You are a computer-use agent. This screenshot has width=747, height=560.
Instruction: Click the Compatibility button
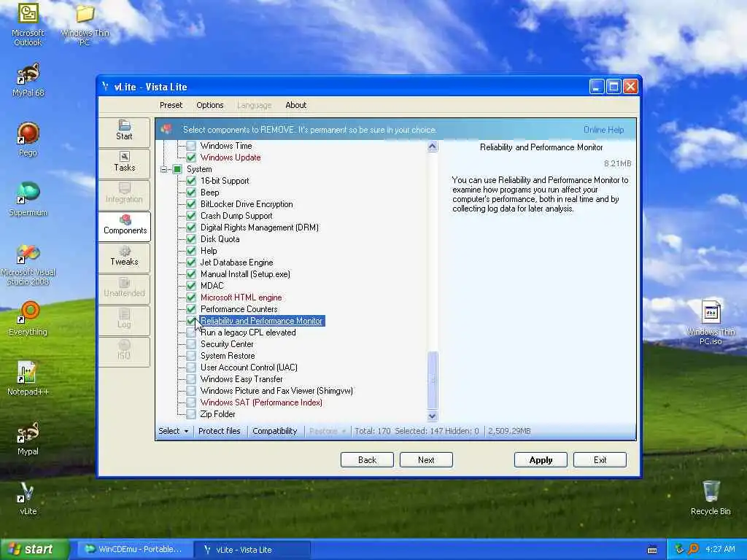(275, 431)
